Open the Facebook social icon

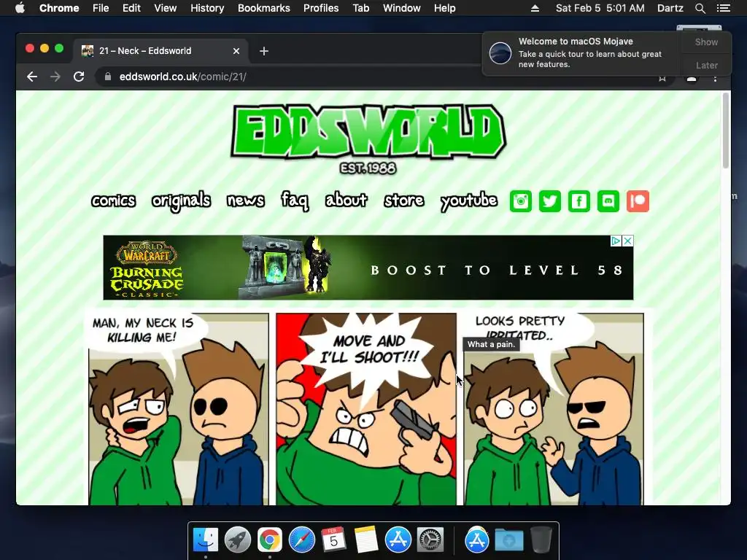578,201
